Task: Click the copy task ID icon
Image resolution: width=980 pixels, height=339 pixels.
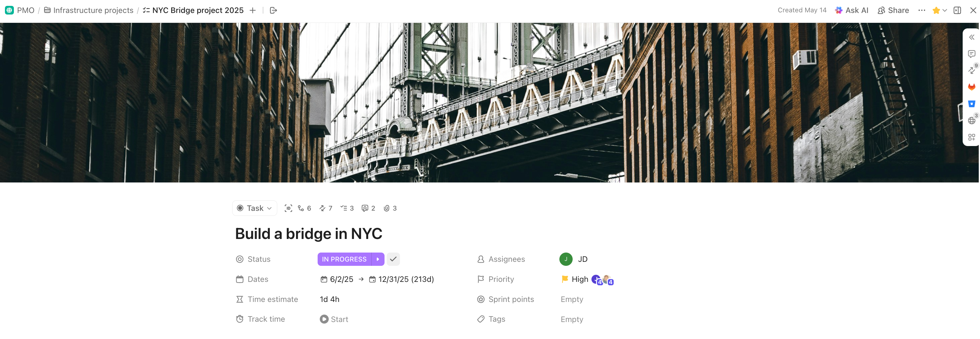Action: tap(288, 208)
